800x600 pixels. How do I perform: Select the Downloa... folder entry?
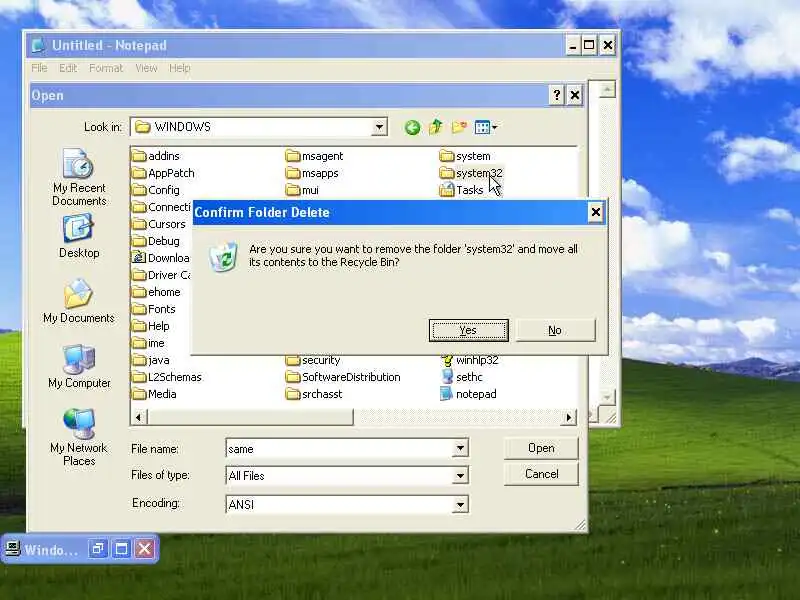161,258
